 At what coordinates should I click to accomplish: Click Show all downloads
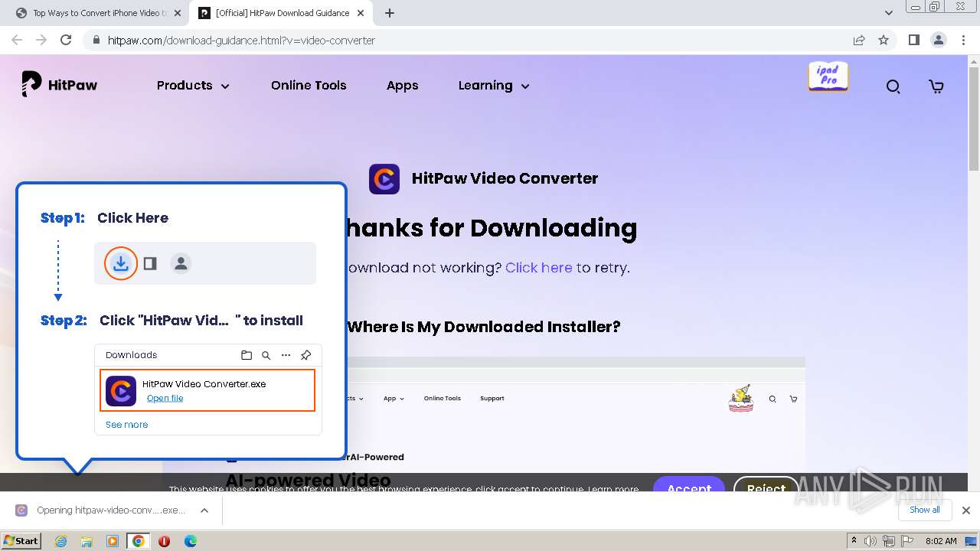[x=924, y=510]
